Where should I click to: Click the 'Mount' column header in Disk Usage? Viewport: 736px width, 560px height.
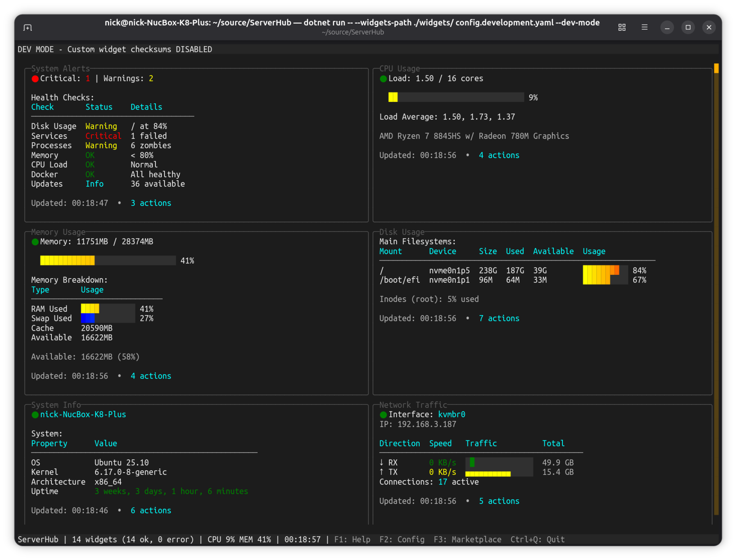(x=391, y=251)
